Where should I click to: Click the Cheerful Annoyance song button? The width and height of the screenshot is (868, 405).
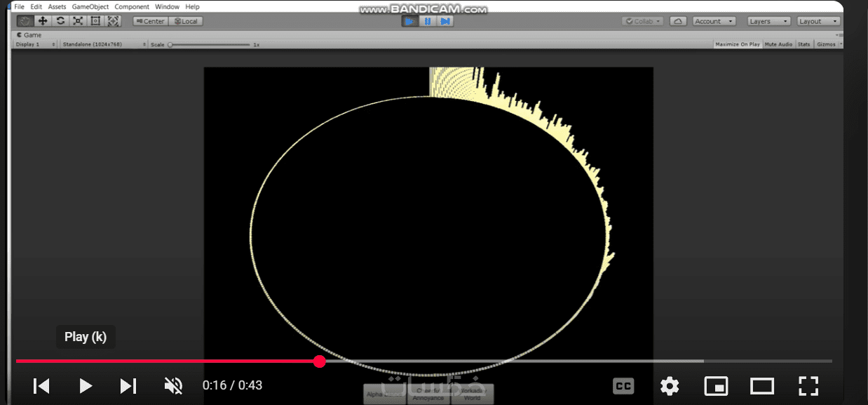point(428,394)
